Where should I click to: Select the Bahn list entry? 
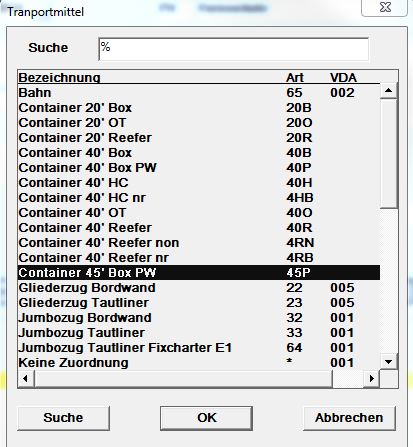pos(199,92)
